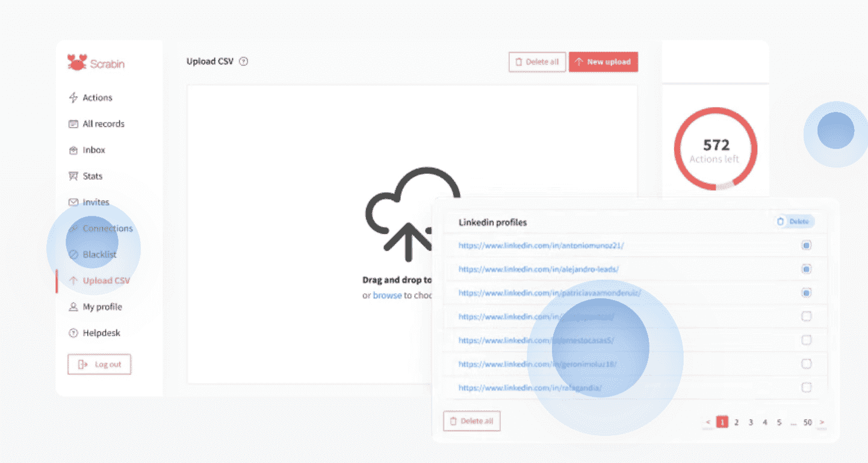This screenshot has height=463, width=868.
Task: Open the antoniomunoz21 LinkedIn URL
Action: [x=541, y=245]
